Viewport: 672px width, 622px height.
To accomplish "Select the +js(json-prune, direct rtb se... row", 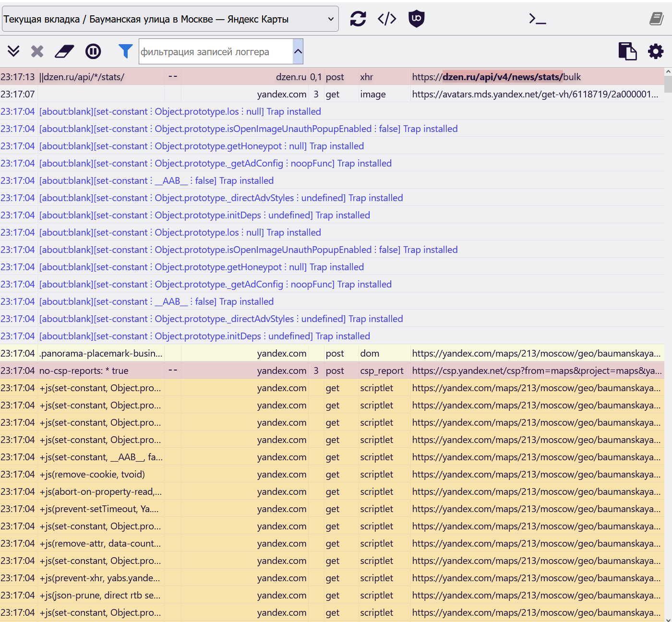I will click(x=332, y=595).
